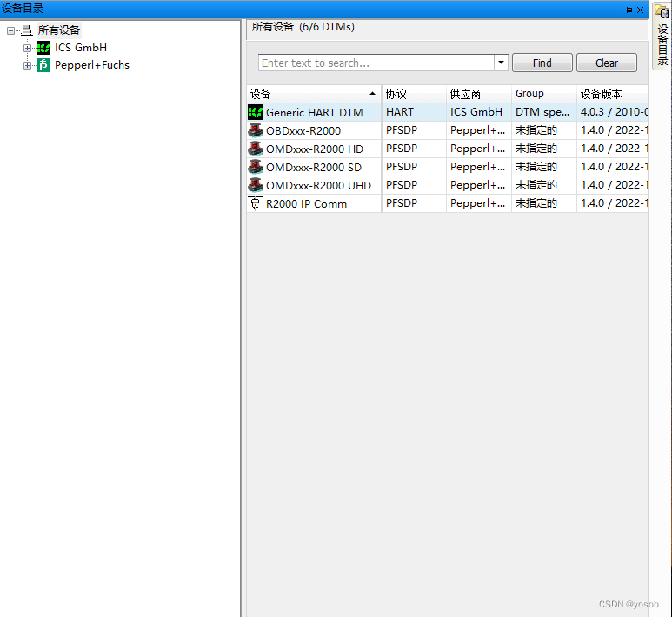Viewport: 672px width, 617px height.
Task: Click the OBDxxx-R2000 scanner icon
Action: point(256,130)
